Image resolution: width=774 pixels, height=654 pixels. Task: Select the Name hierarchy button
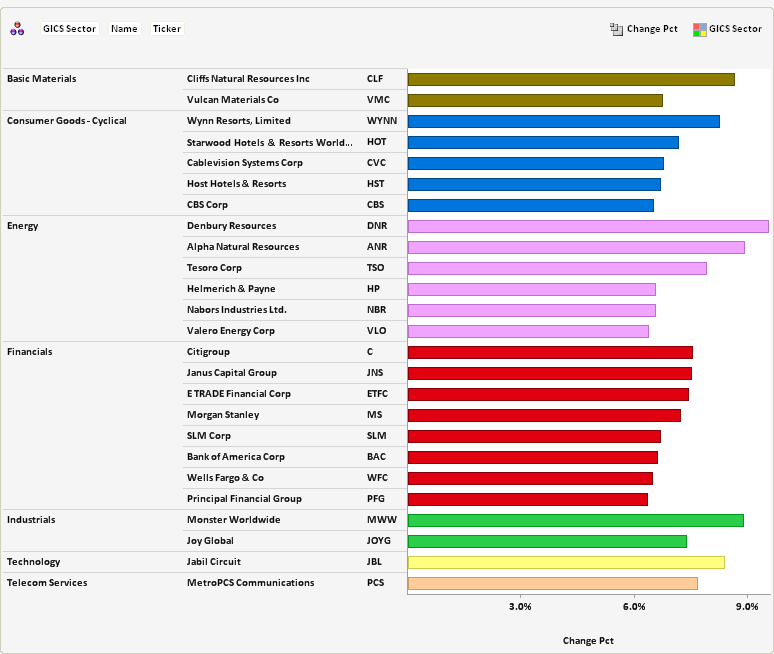click(x=124, y=29)
